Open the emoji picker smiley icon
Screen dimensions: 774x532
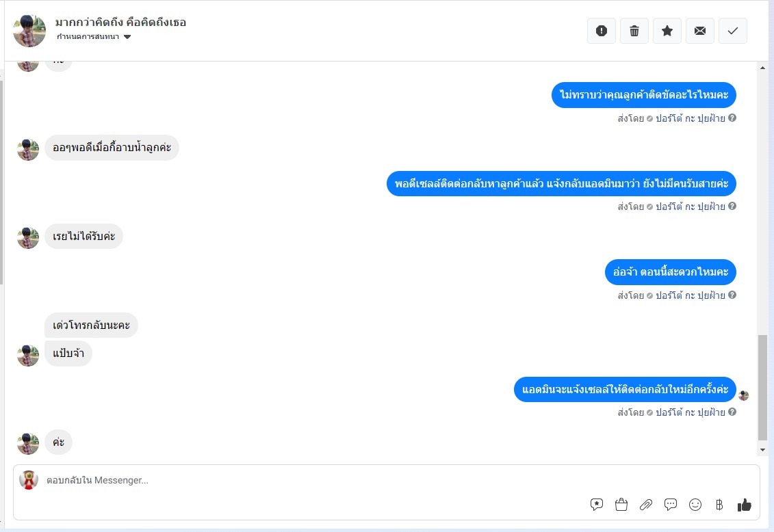pyautogui.click(x=695, y=505)
